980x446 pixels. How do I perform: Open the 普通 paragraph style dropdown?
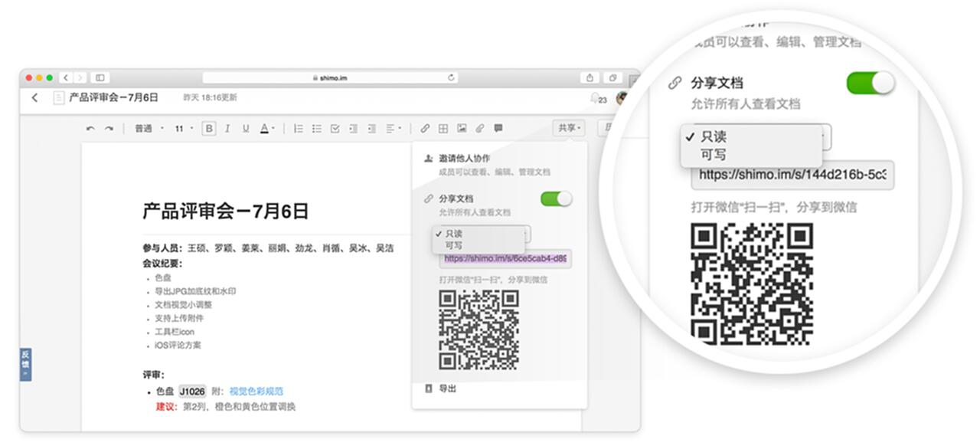(x=149, y=129)
